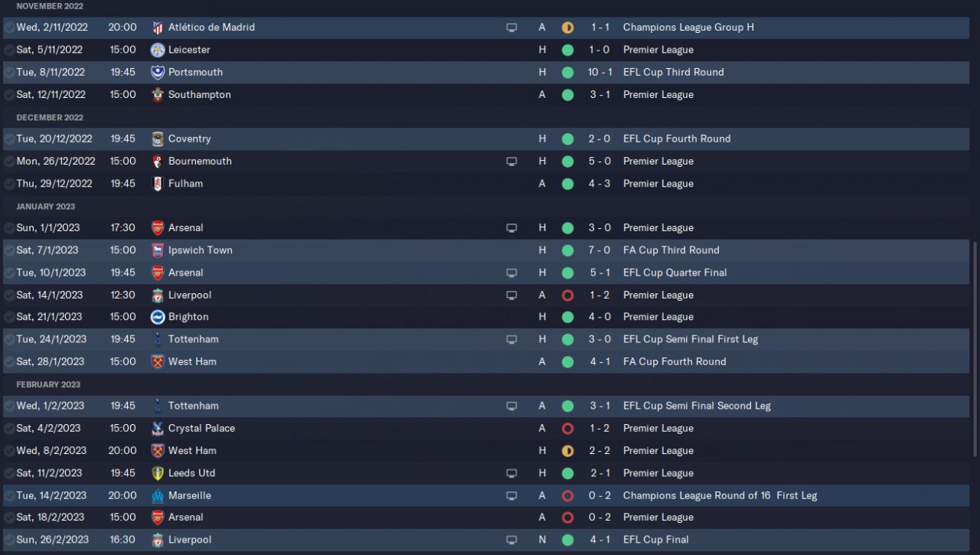Toggle the check mark beside Sun, 26/2/2023
Screen dimensions: 980x555
[x=9, y=540]
